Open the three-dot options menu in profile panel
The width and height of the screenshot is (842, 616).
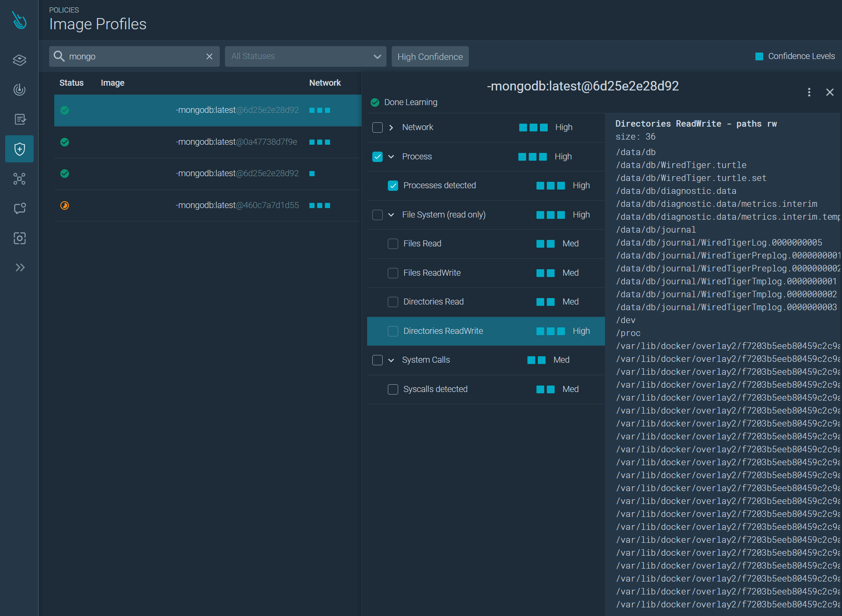809,92
